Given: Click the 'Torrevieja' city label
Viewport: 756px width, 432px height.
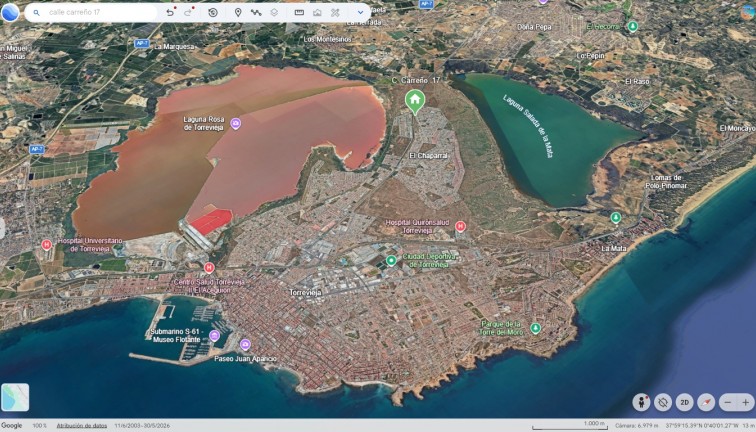Looking at the screenshot, I should point(305,293).
